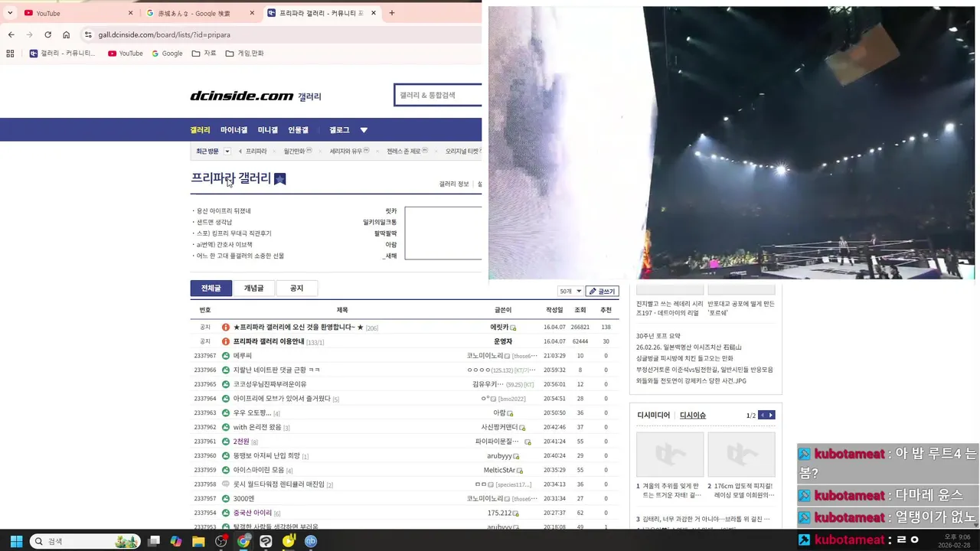Click the recent visits left arrow
This screenshot has width=980, height=551.
[240, 152]
